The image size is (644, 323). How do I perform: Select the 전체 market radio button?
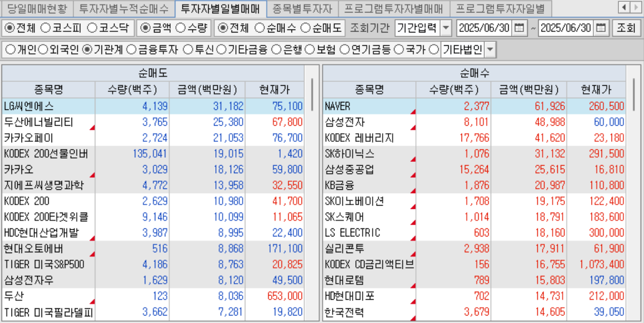point(9,28)
